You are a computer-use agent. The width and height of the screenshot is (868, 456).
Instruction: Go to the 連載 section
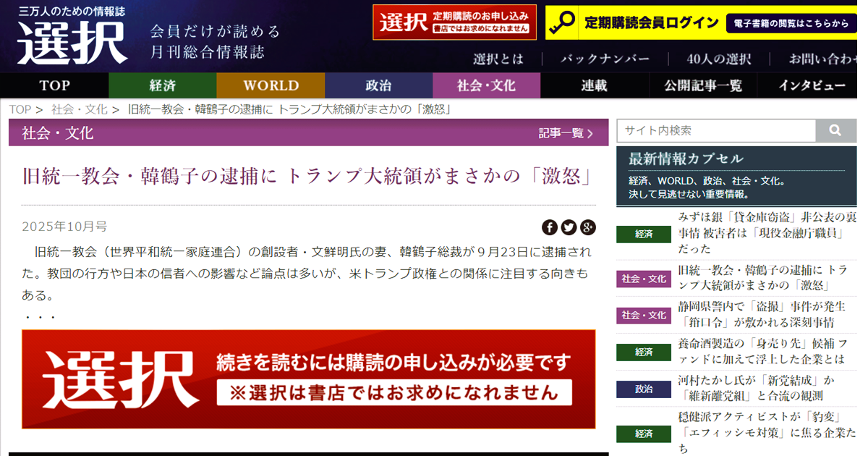[x=594, y=85]
